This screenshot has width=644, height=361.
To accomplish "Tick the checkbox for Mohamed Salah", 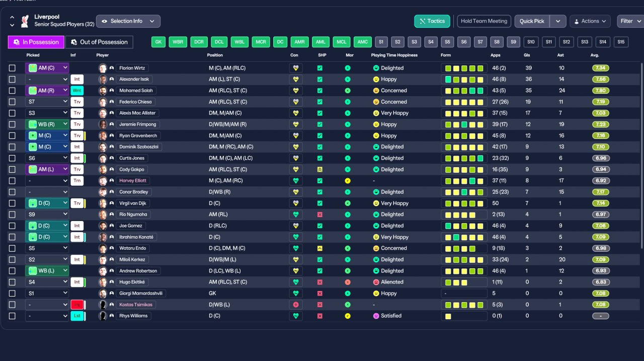I will [13, 91].
